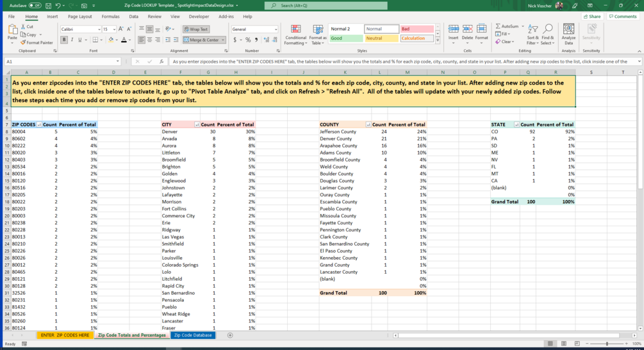Image resolution: width=644 pixels, height=350 pixels.
Task: Select the cell containing Jefferson County
Action: [345, 131]
